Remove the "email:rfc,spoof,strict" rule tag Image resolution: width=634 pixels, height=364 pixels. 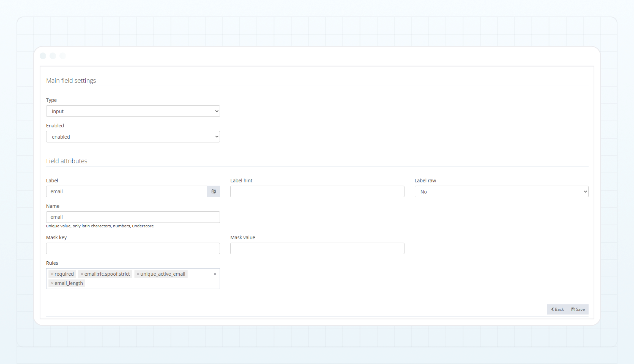pyautogui.click(x=82, y=274)
